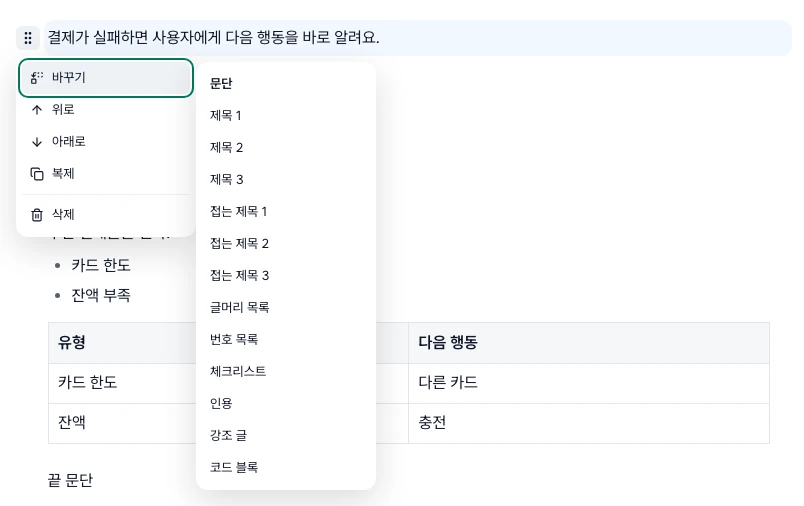Select 강조 글 in the submenu
This screenshot has width=804, height=506.
pos(286,435)
